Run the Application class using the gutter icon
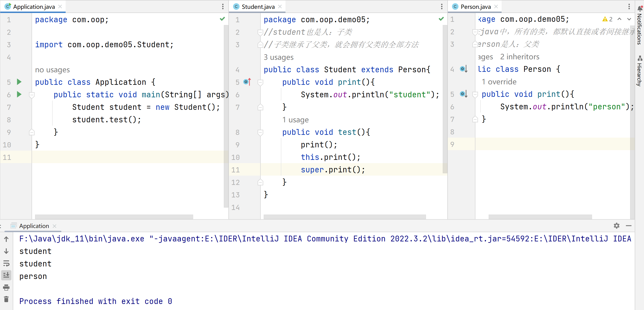 (x=19, y=82)
